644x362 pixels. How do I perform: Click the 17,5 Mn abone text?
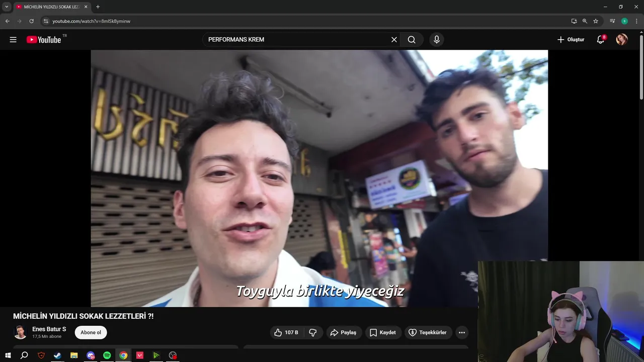tap(46, 336)
